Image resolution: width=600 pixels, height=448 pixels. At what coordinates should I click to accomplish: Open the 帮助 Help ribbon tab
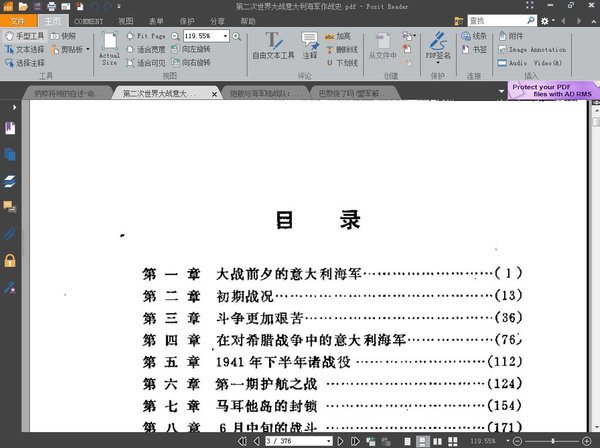248,21
